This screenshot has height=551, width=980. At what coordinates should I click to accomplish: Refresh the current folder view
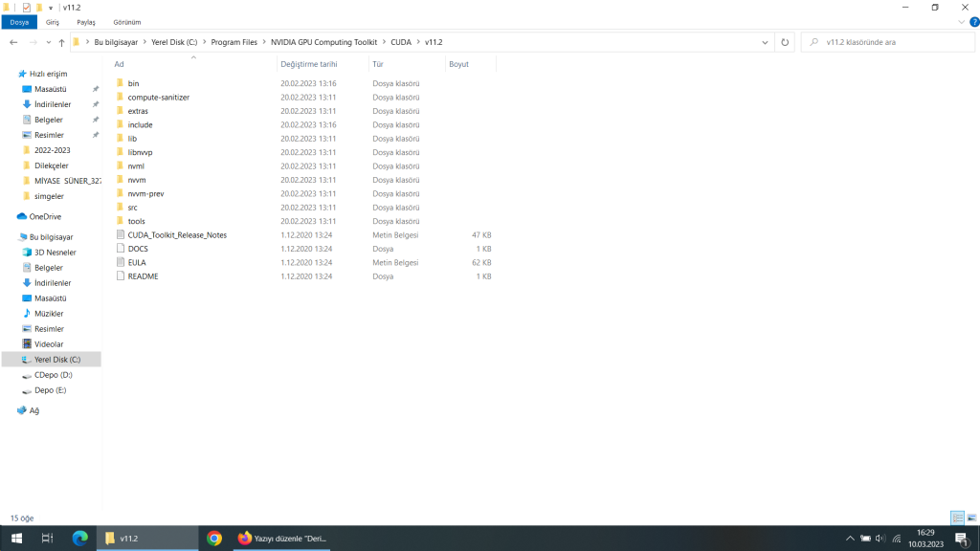tap(785, 42)
